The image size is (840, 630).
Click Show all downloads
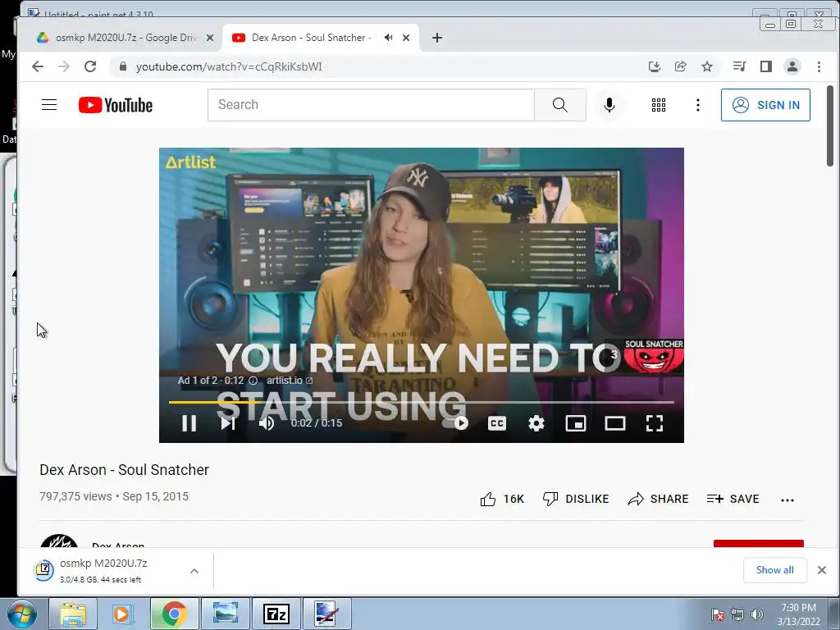(774, 570)
